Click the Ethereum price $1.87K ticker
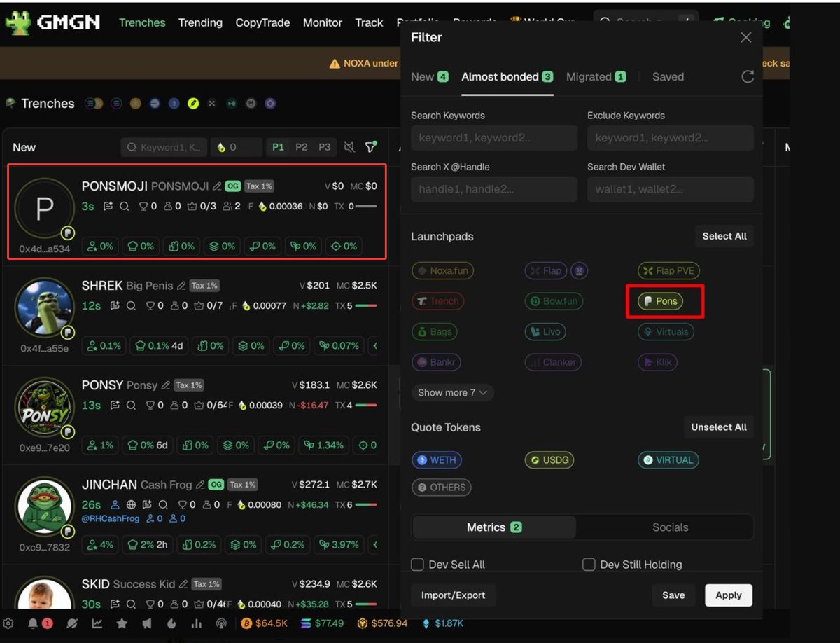Screen dimensions: 840x643 coord(442,623)
